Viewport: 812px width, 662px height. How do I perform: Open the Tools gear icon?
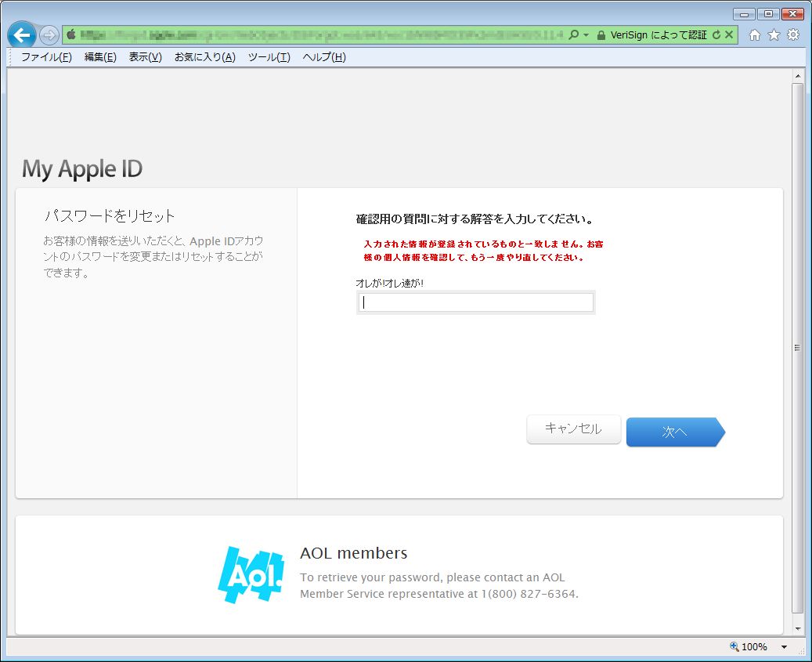793,34
